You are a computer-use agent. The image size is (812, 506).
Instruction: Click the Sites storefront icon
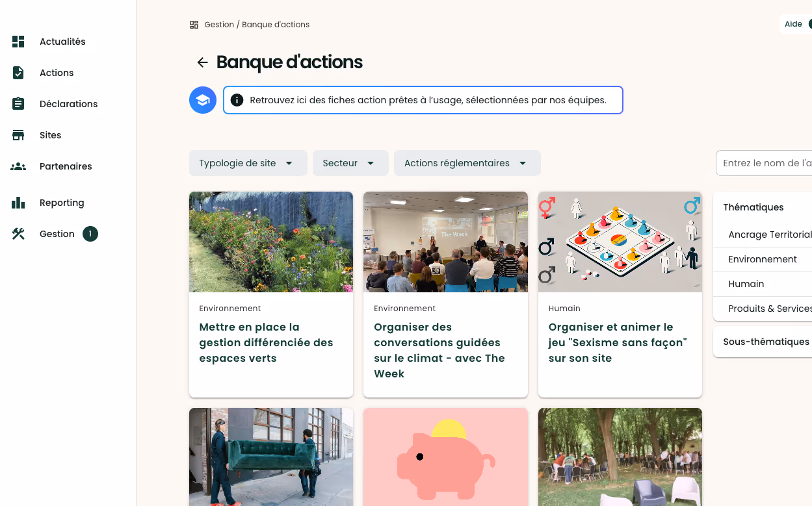[18, 135]
